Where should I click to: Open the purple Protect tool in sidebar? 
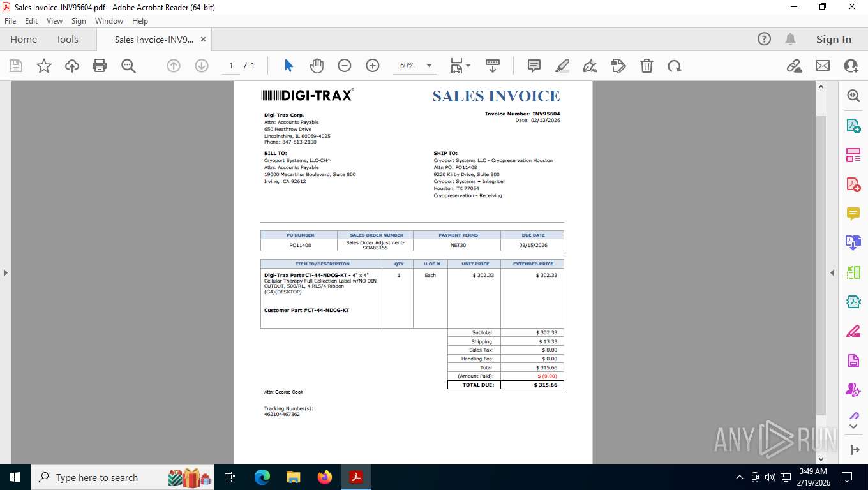pos(853,360)
